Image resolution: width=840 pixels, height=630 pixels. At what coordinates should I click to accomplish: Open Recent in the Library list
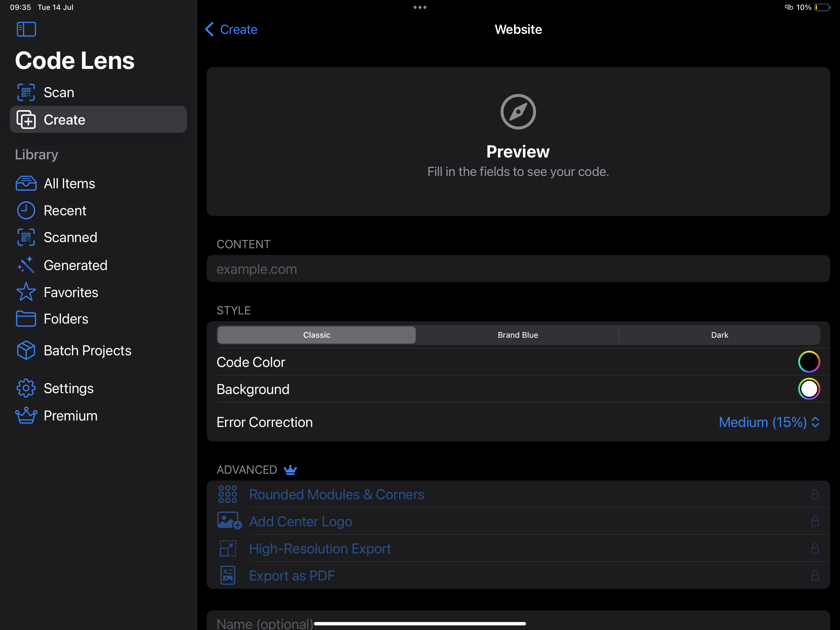(98, 210)
